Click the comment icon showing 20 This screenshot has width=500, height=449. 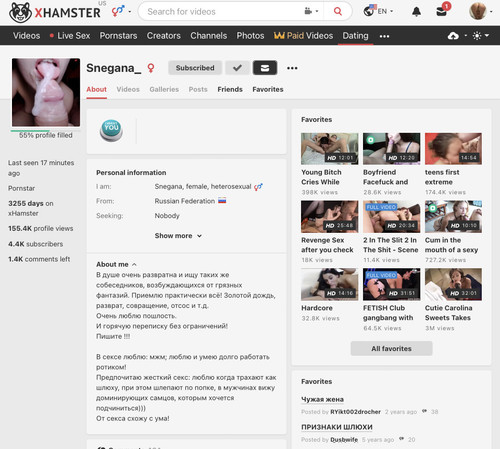(x=401, y=439)
